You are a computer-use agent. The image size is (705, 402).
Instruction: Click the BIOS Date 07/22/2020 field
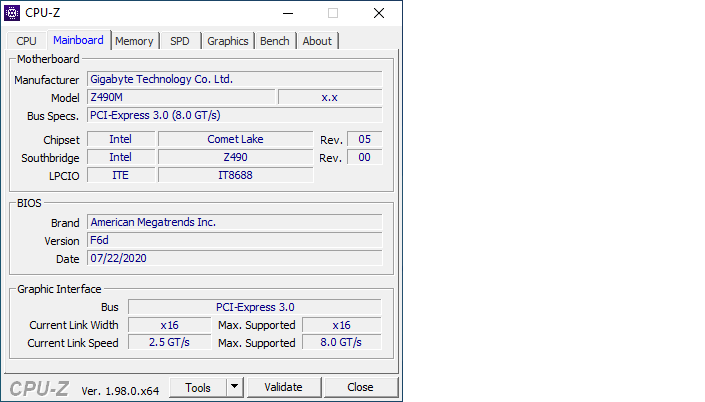coord(235,258)
